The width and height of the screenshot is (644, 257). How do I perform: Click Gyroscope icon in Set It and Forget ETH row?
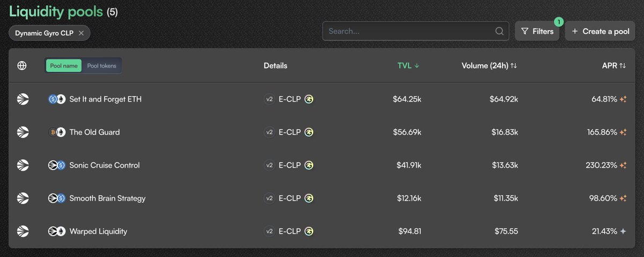tap(309, 99)
